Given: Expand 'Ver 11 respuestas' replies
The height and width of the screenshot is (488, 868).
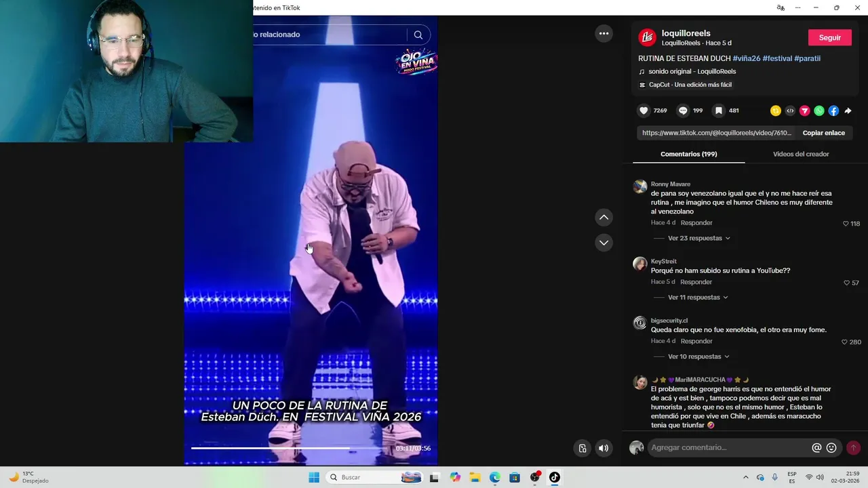Looking at the screenshot, I should point(698,297).
